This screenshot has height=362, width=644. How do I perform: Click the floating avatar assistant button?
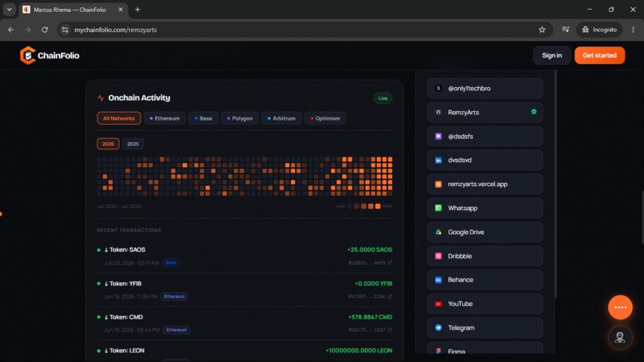[620, 337]
